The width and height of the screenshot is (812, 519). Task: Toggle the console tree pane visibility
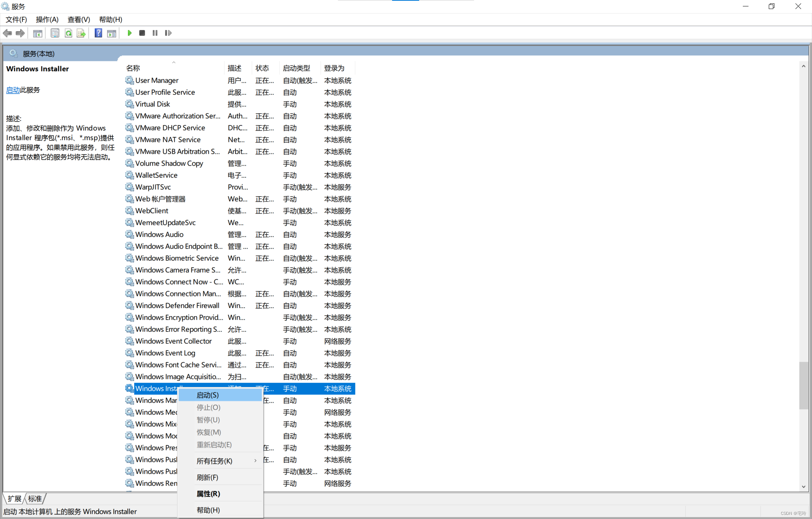pos(38,33)
